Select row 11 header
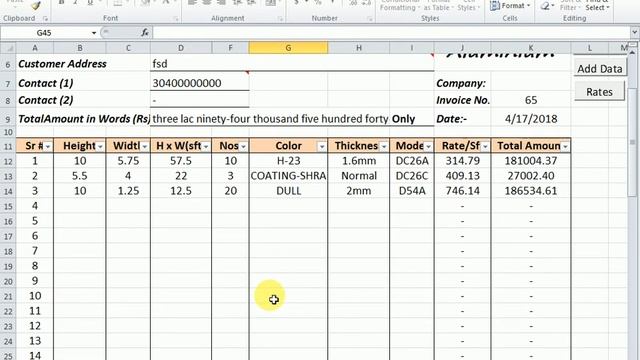The height and width of the screenshot is (360, 640). pos(8,146)
